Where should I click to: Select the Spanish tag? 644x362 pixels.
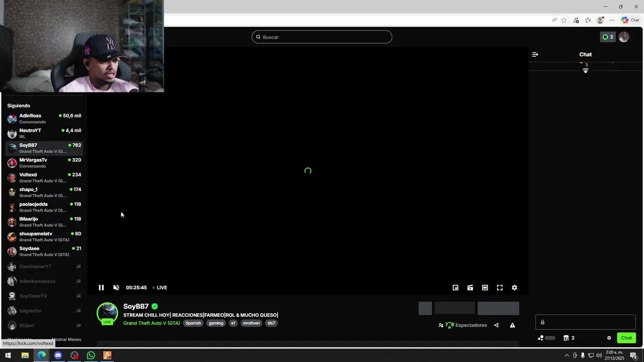pyautogui.click(x=193, y=323)
